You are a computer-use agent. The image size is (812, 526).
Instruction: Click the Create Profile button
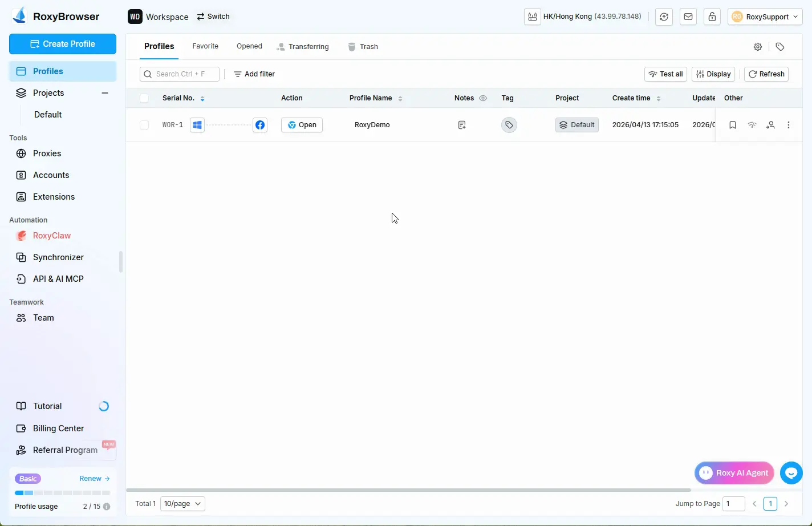(63, 44)
